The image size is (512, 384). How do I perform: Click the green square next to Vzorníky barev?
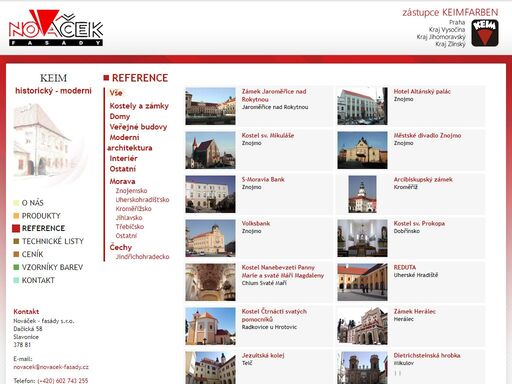tap(16, 267)
